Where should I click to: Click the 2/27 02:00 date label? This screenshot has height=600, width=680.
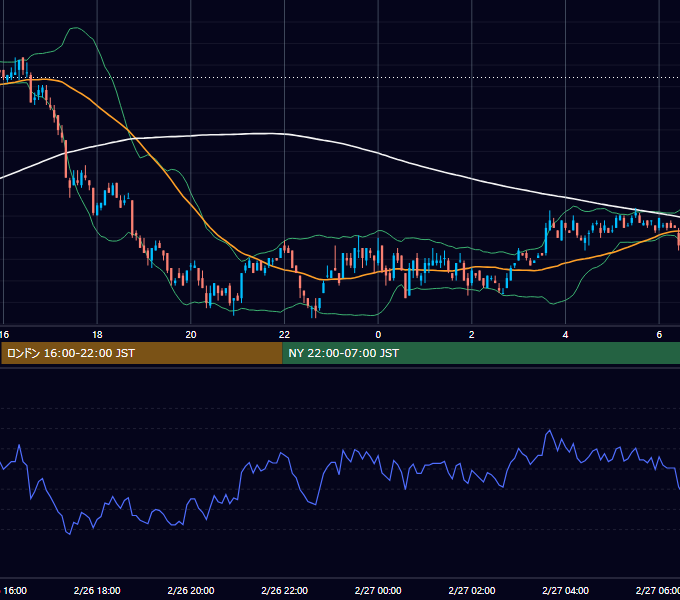[472, 590]
